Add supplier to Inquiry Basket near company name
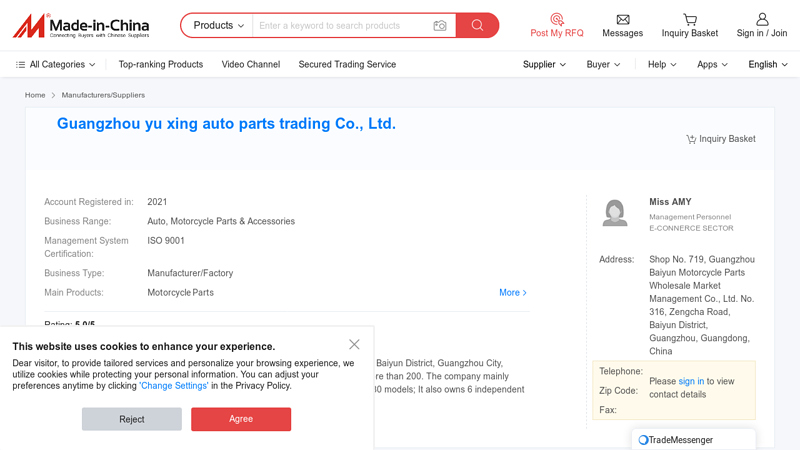This screenshot has width=800, height=450. point(720,139)
